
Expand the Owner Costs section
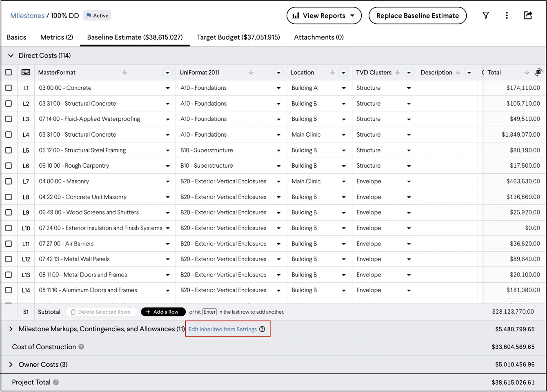(10, 364)
